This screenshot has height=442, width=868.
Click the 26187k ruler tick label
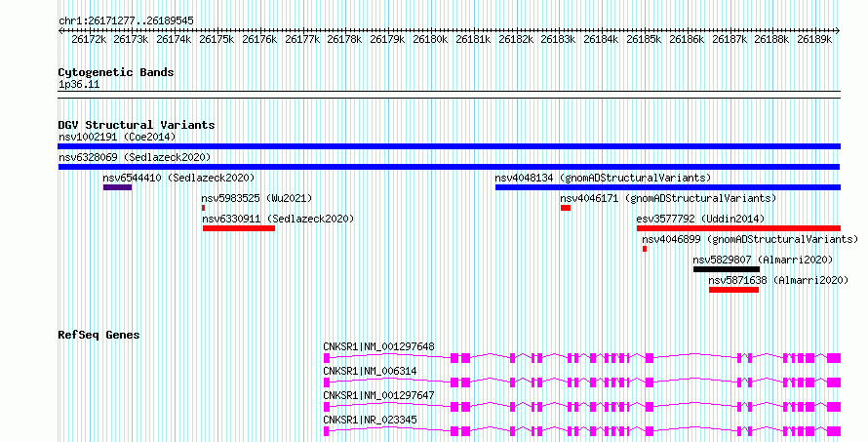click(730, 39)
